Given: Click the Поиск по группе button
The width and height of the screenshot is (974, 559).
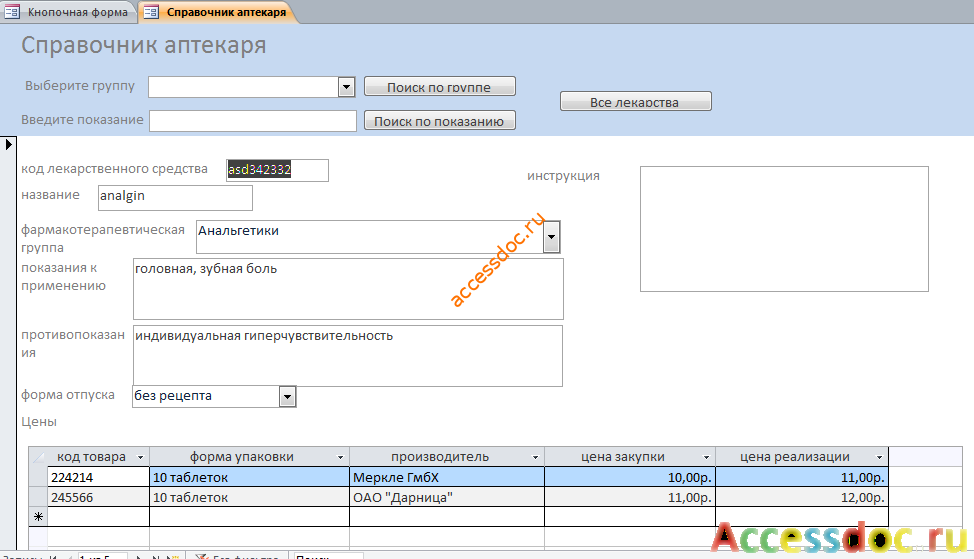Looking at the screenshot, I should pyautogui.click(x=440, y=86).
